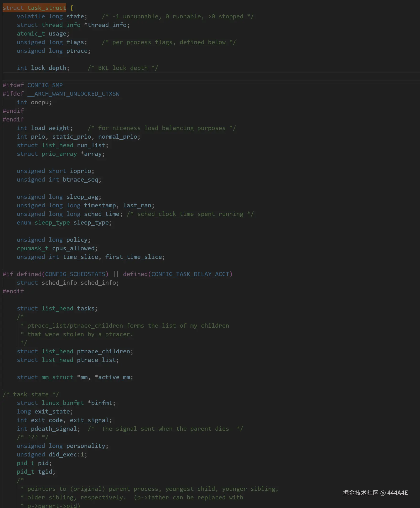Click the 'struct list_head ptrace_list;' line
Viewport: 420px width, 508px height.
pyautogui.click(x=68, y=360)
